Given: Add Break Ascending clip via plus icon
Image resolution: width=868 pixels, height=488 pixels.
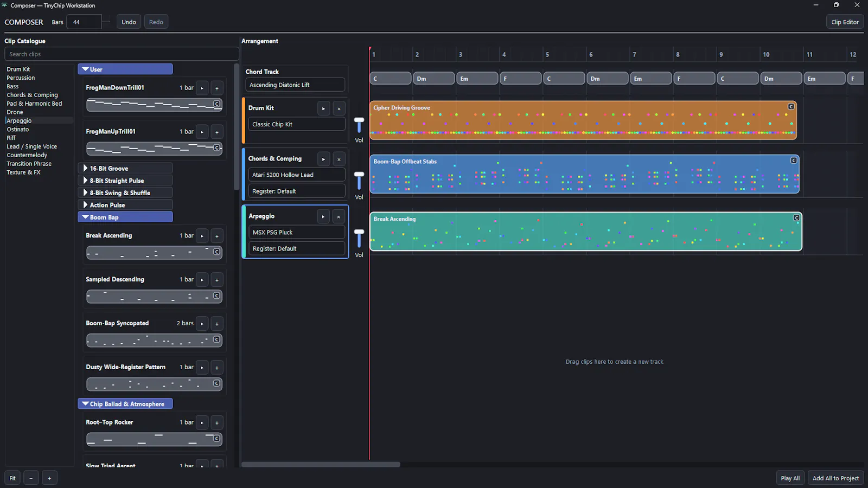Looking at the screenshot, I should coord(216,236).
